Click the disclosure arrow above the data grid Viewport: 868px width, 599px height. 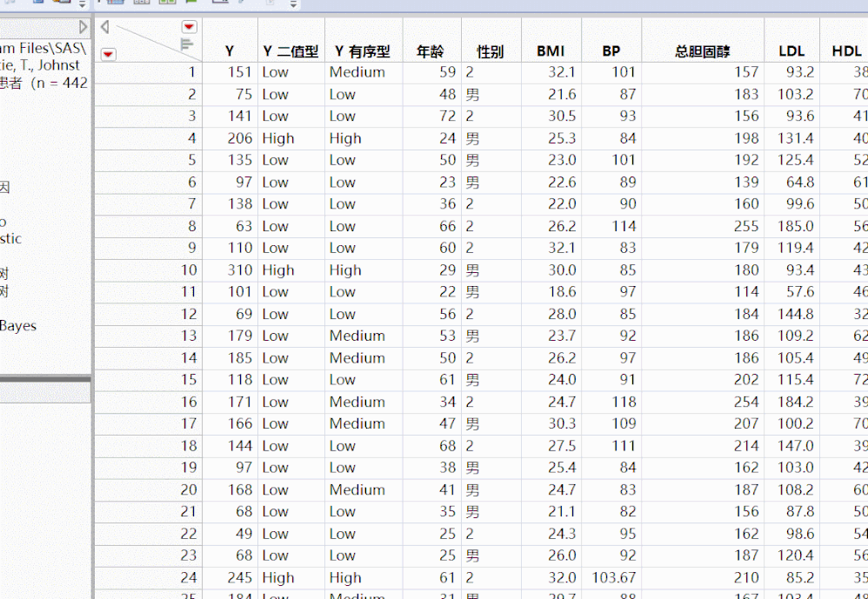click(x=104, y=26)
